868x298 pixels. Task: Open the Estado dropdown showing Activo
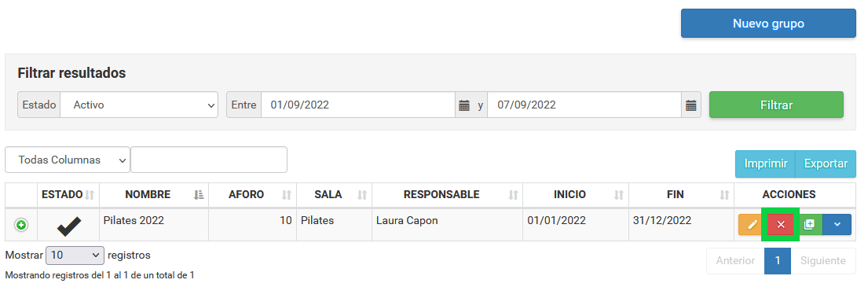(139, 105)
